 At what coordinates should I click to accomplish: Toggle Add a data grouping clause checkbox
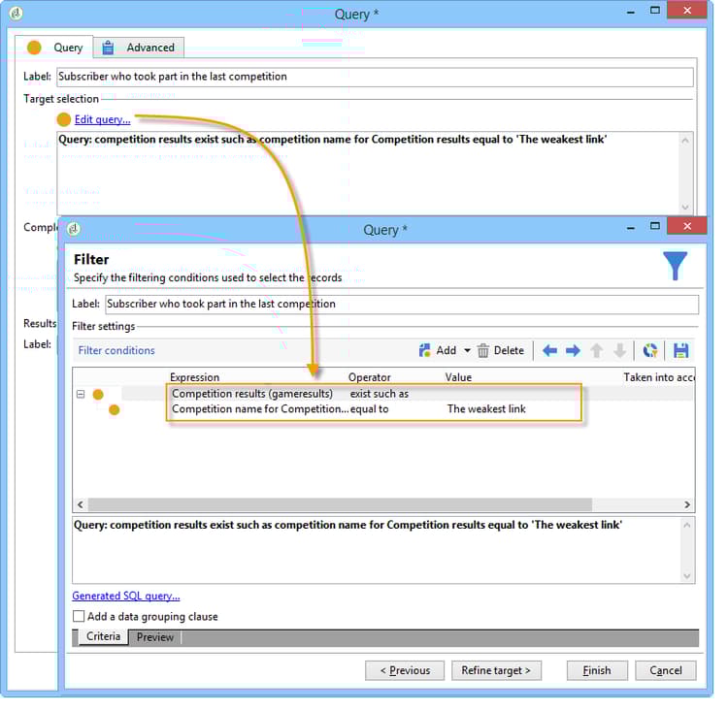[x=79, y=616]
